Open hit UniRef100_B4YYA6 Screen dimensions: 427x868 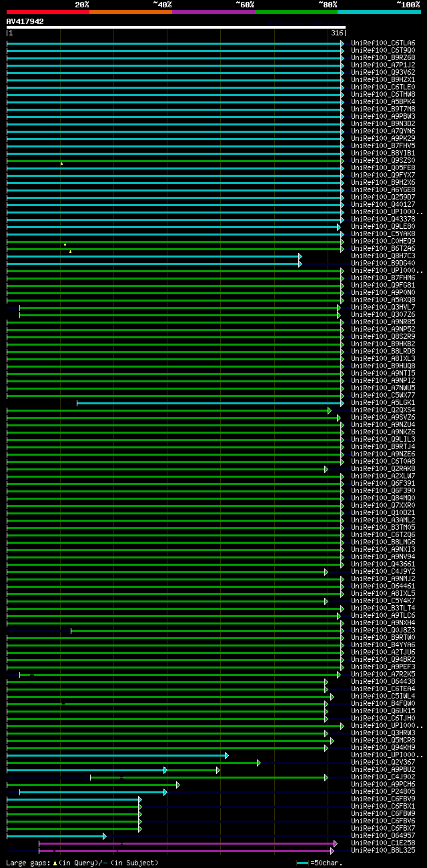383,644
